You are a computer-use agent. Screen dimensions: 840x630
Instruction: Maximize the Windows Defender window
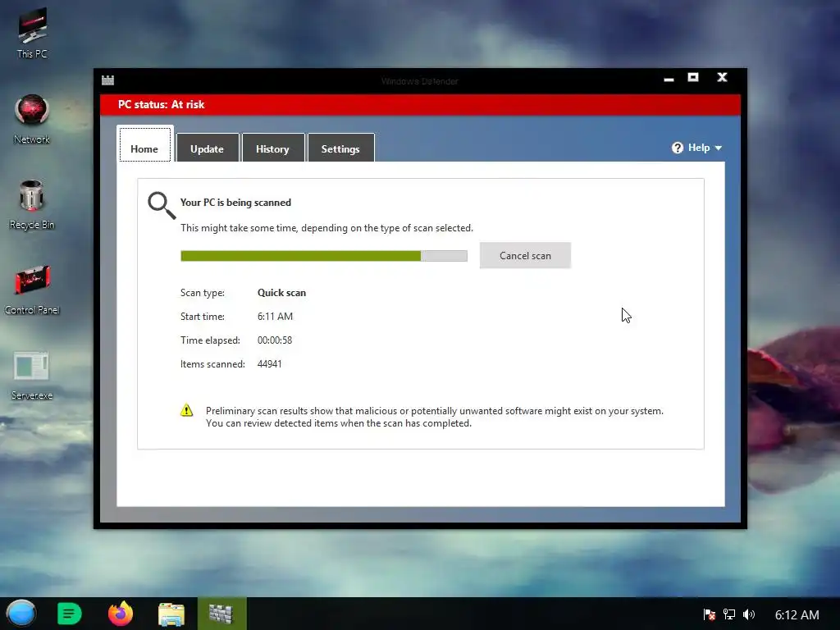[693, 78]
